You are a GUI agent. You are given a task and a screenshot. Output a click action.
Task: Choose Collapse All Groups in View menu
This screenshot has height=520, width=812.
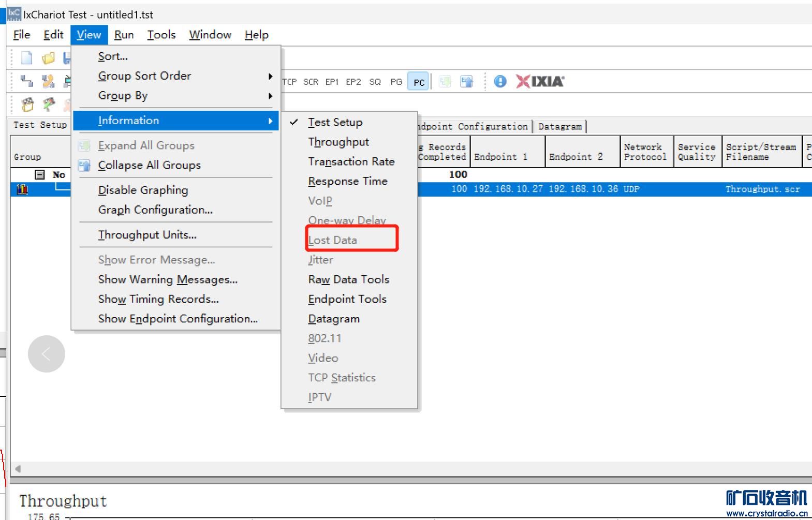point(176,166)
